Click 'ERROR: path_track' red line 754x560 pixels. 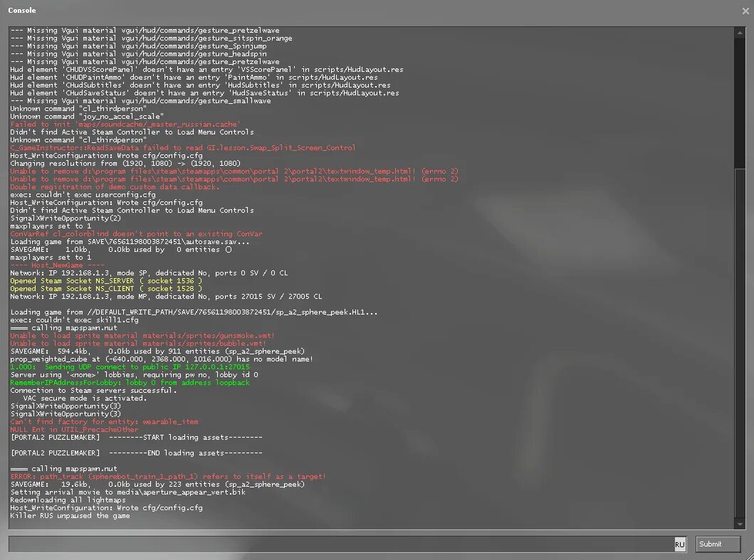tap(168, 476)
